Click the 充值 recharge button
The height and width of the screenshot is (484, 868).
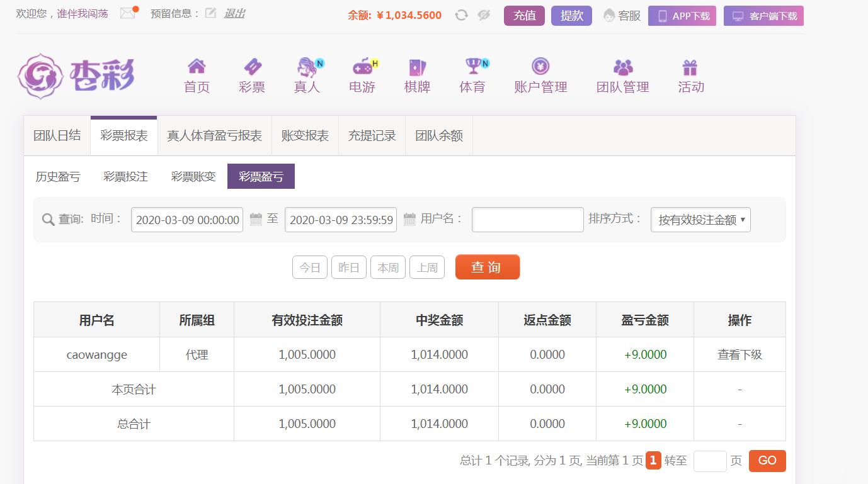[524, 16]
